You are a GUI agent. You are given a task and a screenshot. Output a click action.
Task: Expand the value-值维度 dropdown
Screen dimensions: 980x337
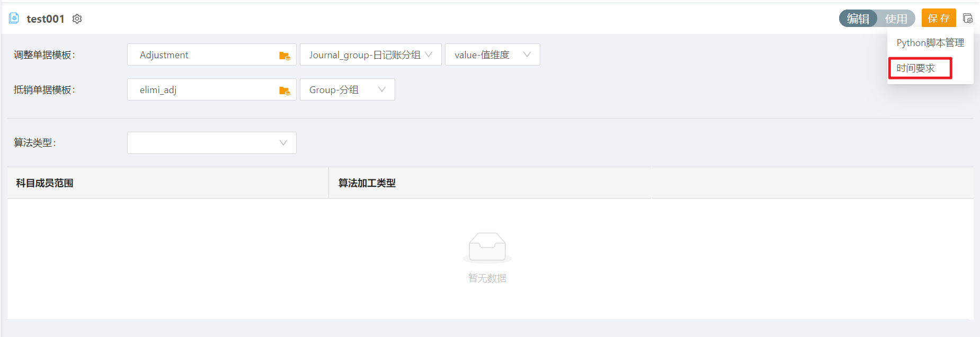point(493,54)
